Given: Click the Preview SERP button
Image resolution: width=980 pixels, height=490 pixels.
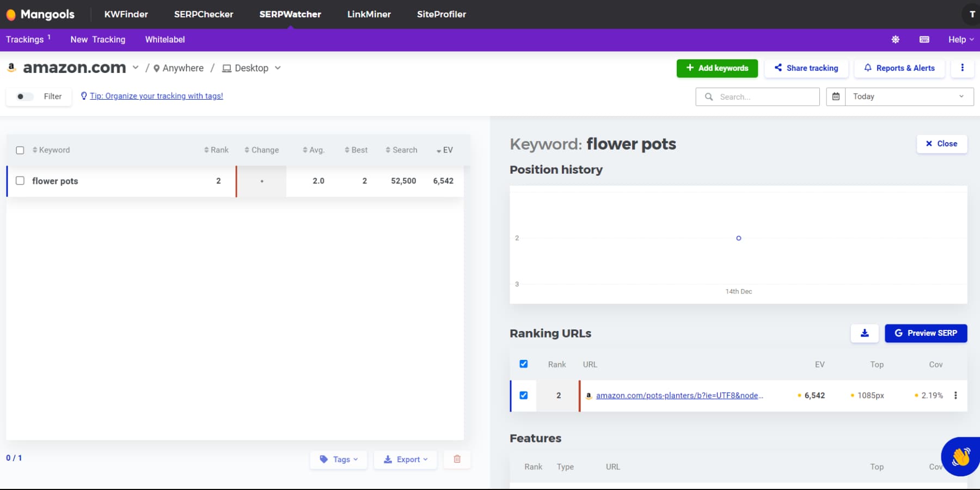Looking at the screenshot, I should click(926, 333).
